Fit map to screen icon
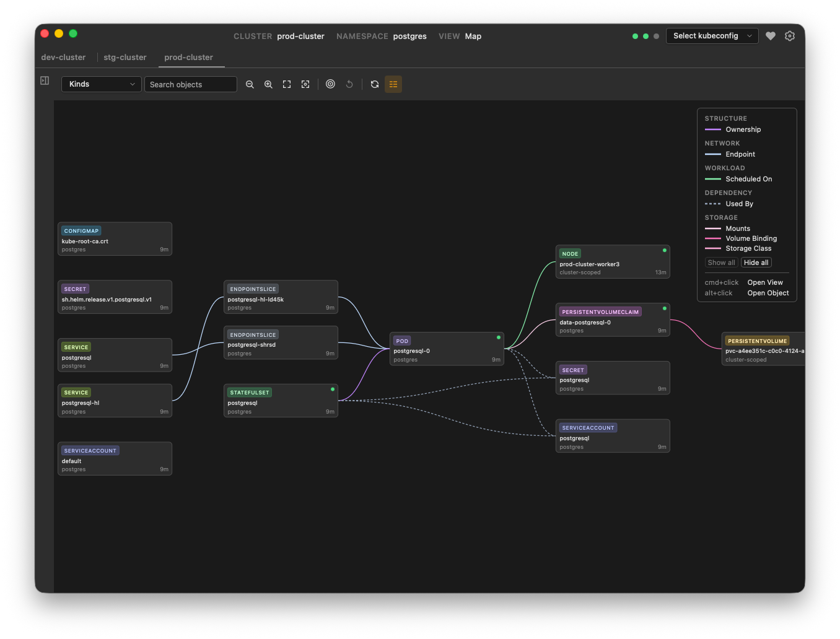The height and width of the screenshot is (639, 840). pos(287,84)
